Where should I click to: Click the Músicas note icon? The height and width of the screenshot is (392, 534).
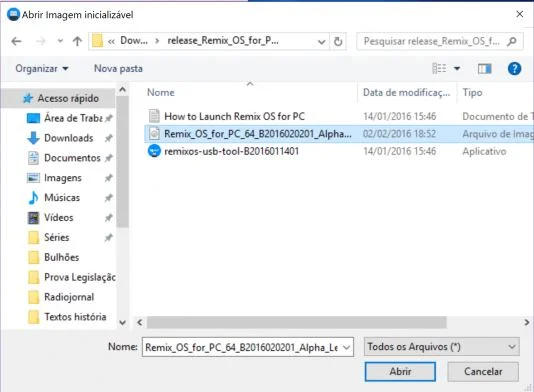coord(33,198)
